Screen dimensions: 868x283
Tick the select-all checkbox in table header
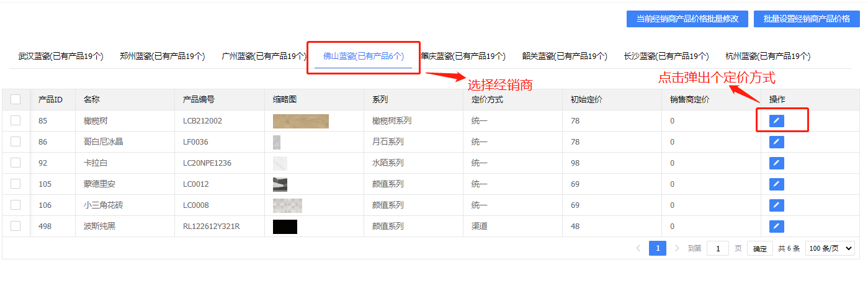(x=16, y=99)
